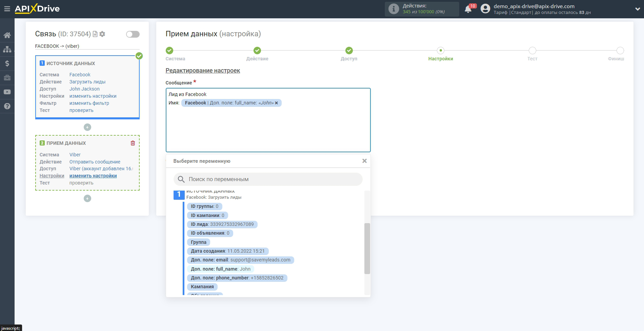Open the Facebook system link
This screenshot has width=644, height=331.
[x=80, y=75]
